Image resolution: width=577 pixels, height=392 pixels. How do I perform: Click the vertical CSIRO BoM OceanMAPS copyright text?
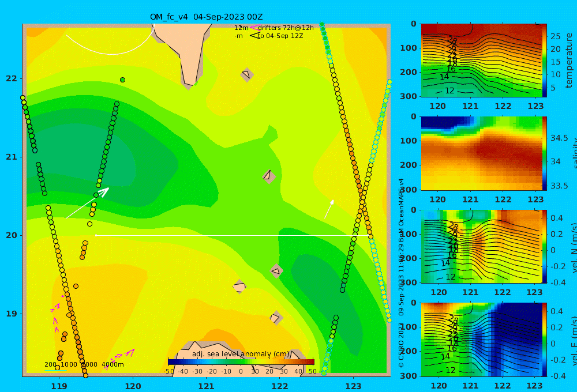click(x=401, y=273)
